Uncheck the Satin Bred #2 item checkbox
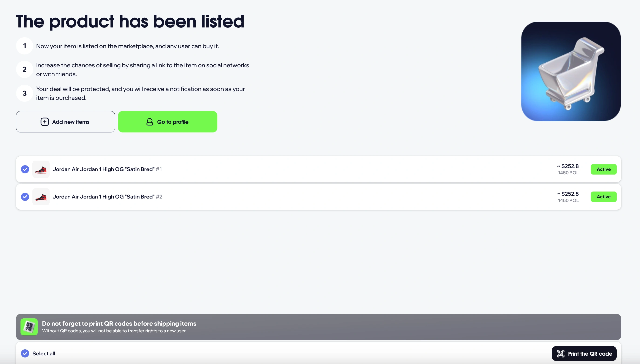The image size is (640, 364). [25, 197]
